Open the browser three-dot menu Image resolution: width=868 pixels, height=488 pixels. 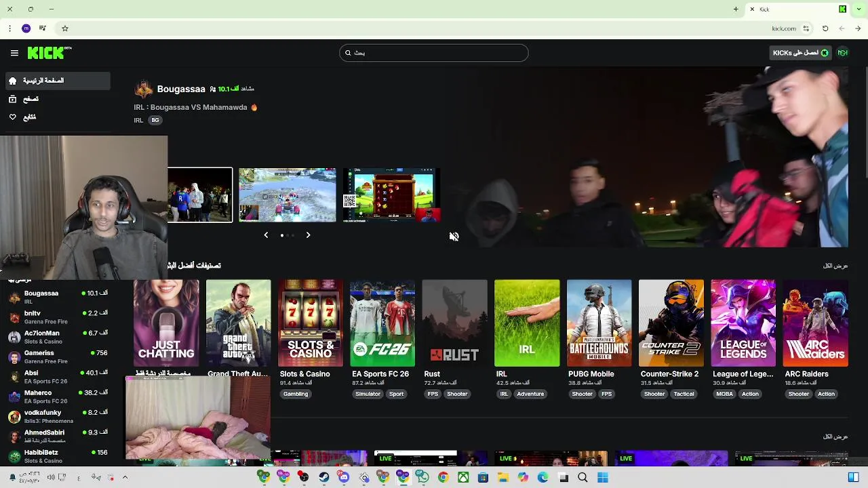9,28
